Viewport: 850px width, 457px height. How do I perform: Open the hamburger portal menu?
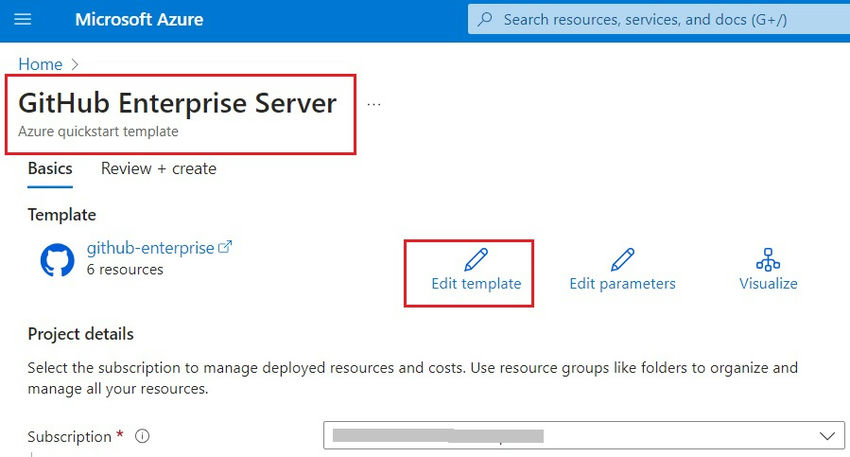[22, 20]
